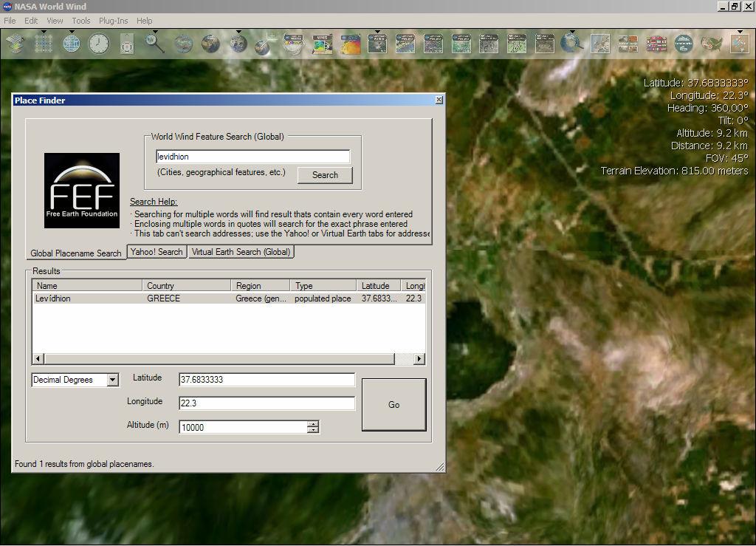The image size is (756, 546).
Task: Click the red-orange thermal map icon
Action: click(x=350, y=44)
